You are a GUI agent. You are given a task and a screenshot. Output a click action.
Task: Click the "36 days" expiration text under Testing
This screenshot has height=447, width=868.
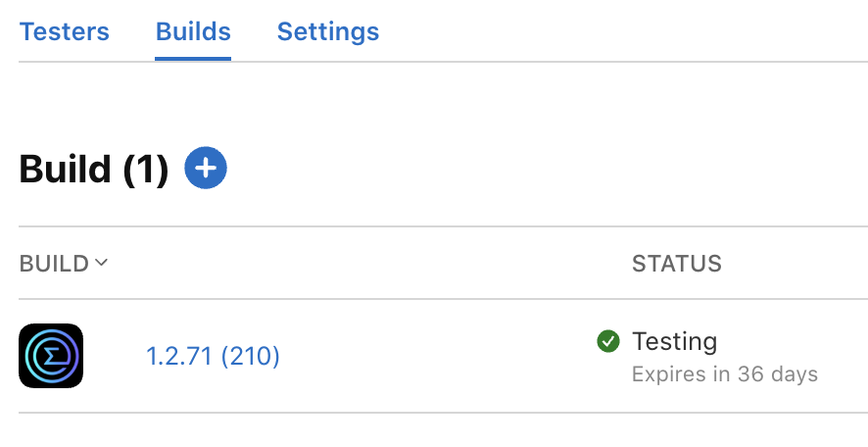tap(778, 374)
